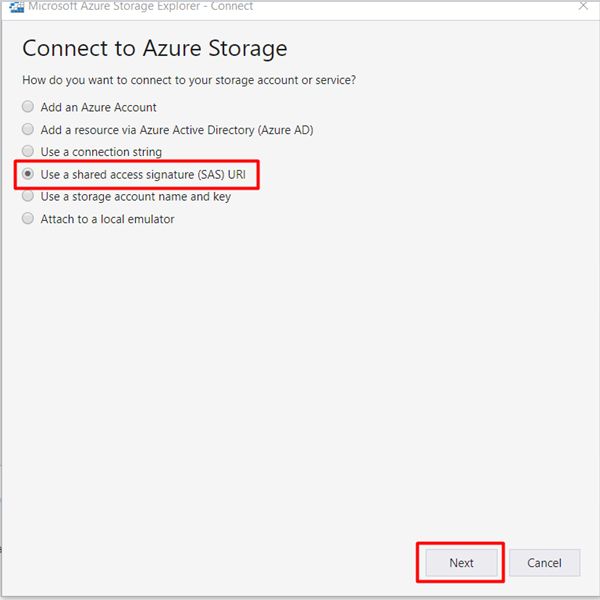
Task: Click the 'Use a connection string' label text
Action: tap(101, 152)
